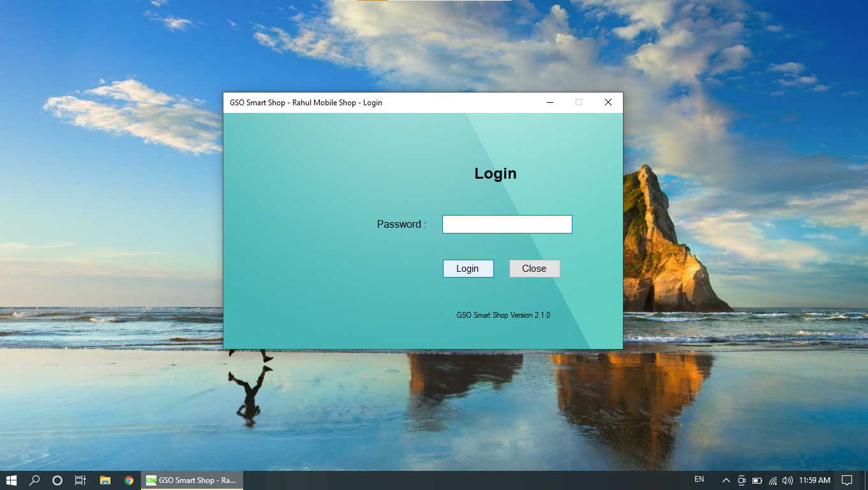Launch File Explorer from the taskbar
Image resolution: width=868 pixels, height=490 pixels.
click(x=105, y=480)
